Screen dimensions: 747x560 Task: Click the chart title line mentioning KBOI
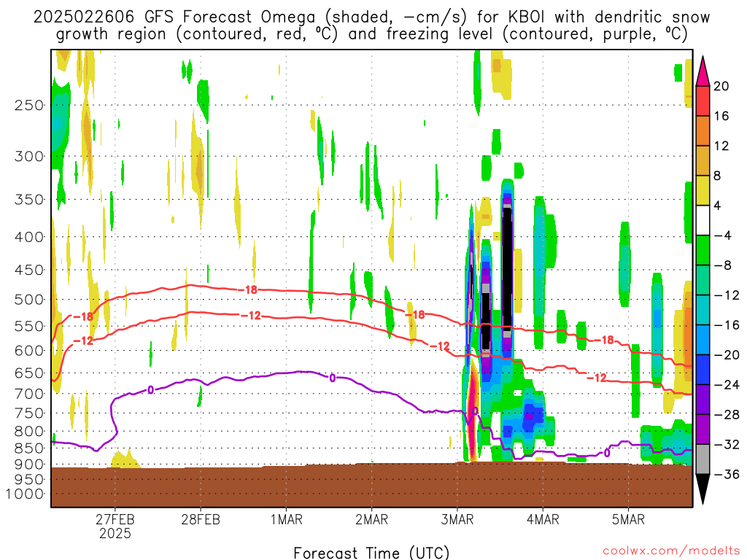pyautogui.click(x=371, y=17)
